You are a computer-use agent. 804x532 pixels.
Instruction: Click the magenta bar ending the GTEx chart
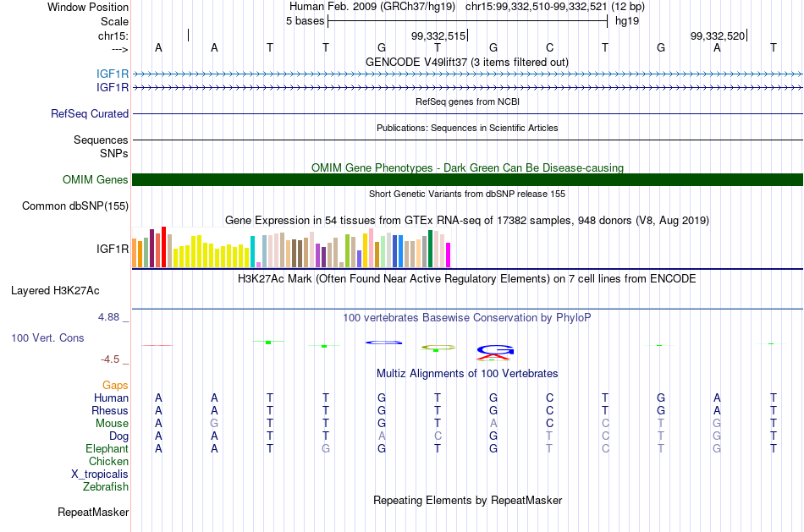448,255
